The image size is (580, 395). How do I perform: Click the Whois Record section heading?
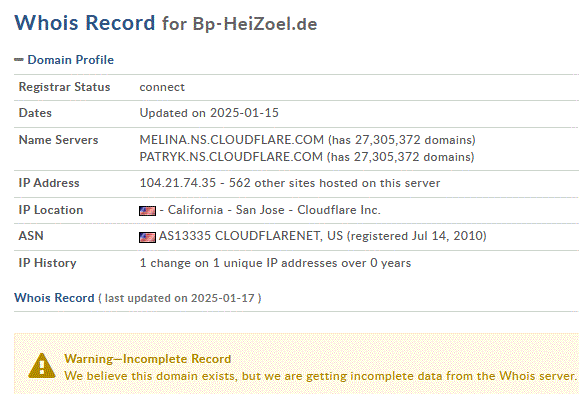[54, 298]
